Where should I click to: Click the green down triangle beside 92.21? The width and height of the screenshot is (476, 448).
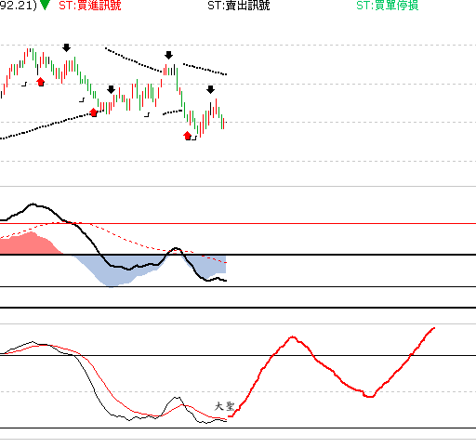pos(46,5)
